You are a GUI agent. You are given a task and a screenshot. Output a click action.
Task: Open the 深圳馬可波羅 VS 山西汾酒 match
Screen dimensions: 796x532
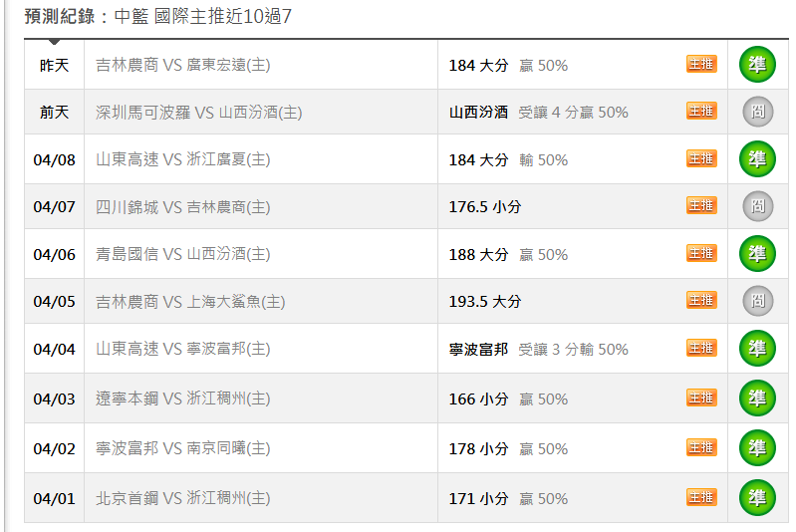point(198,113)
